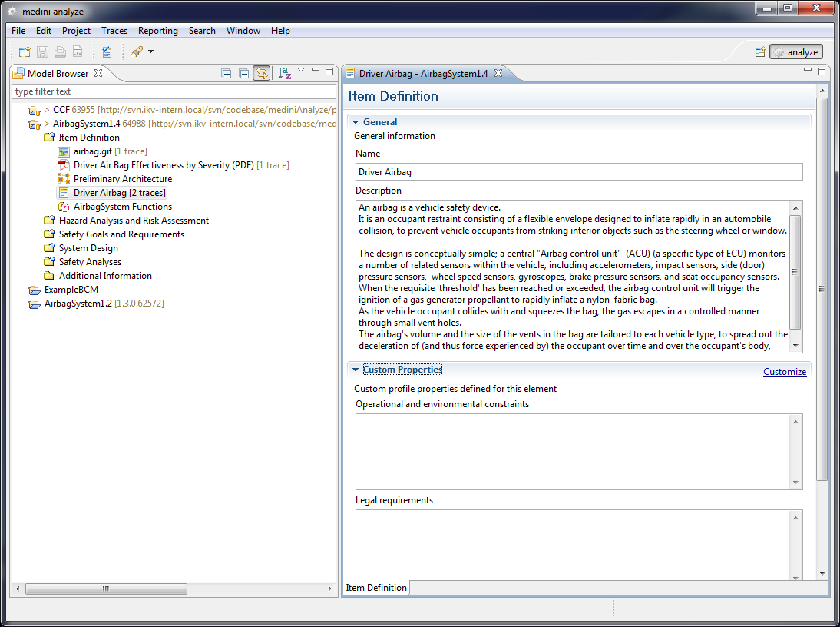The image size is (840, 627).
Task: Click the type filter text field
Action: click(x=174, y=91)
